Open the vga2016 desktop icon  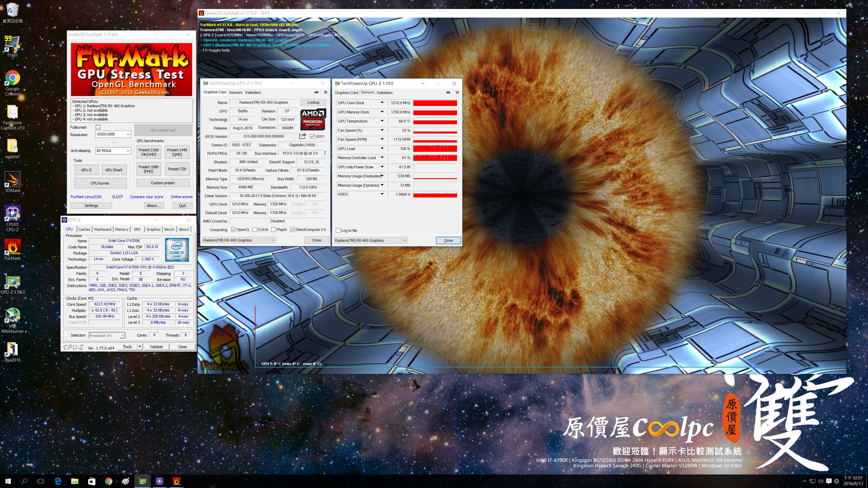click(12, 352)
